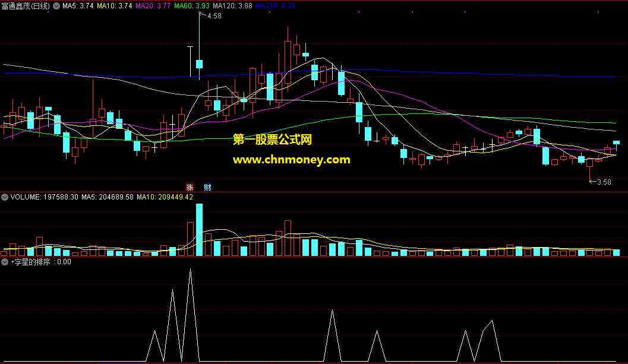Click the red 涨 marker icon
Screen dimensions: 628x364
[x=190, y=188]
